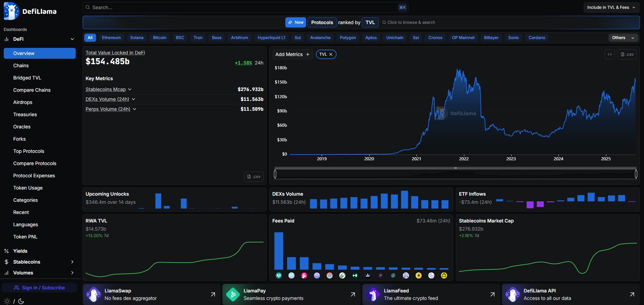
Task: Click the DeFi dashboard bar icon
Action: [x=6, y=39]
